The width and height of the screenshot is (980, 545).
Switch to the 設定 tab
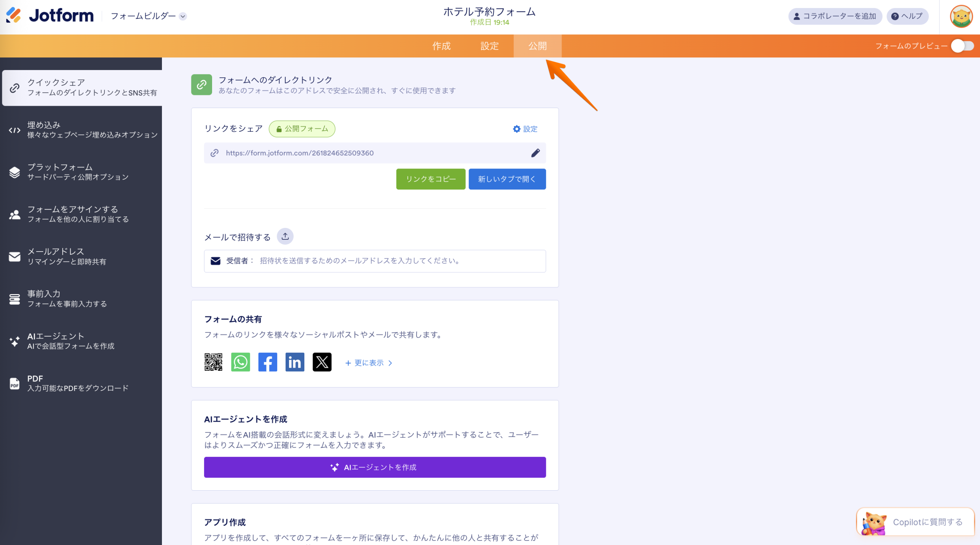[x=489, y=46]
